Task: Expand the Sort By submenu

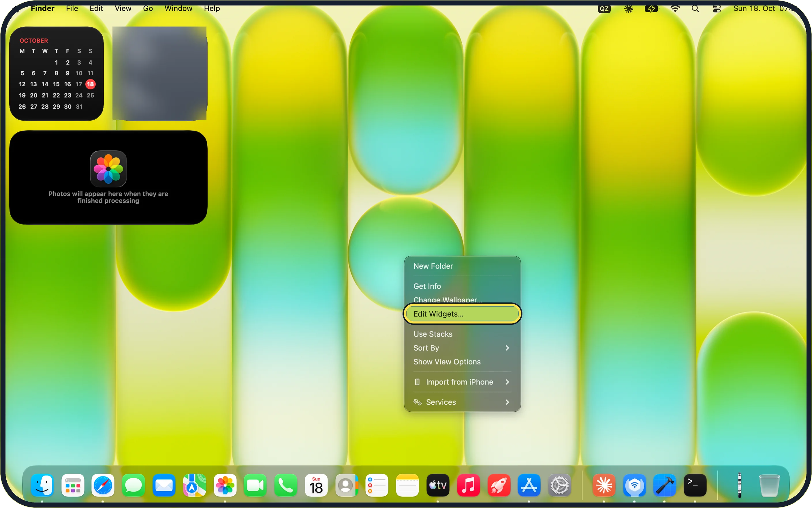Action: [462, 348]
